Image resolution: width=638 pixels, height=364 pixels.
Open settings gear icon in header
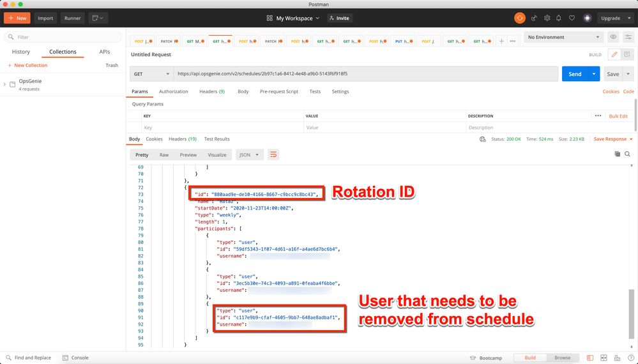(547, 18)
